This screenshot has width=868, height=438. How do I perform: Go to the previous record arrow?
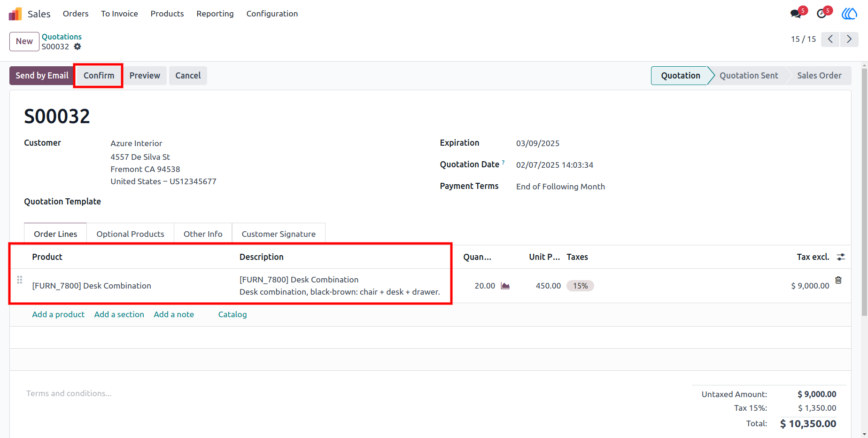[x=830, y=39]
